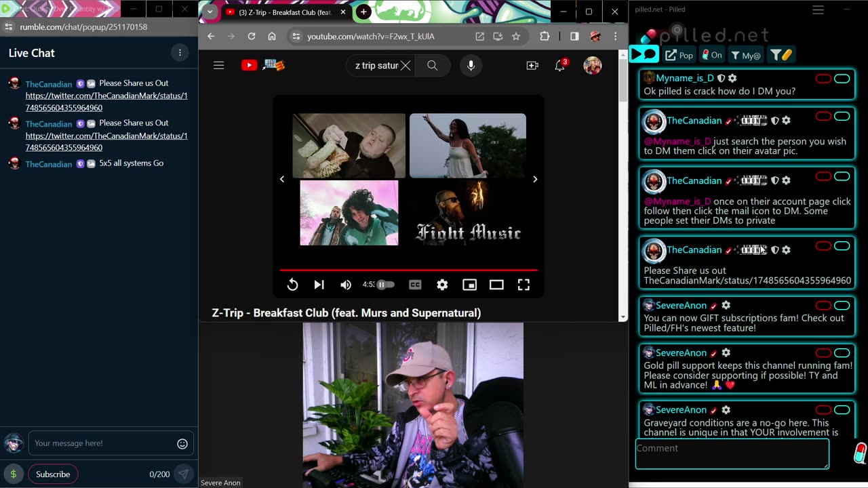This screenshot has height=488, width=868.
Task: Toggle theater mode in YouTube player
Action: pyautogui.click(x=496, y=285)
